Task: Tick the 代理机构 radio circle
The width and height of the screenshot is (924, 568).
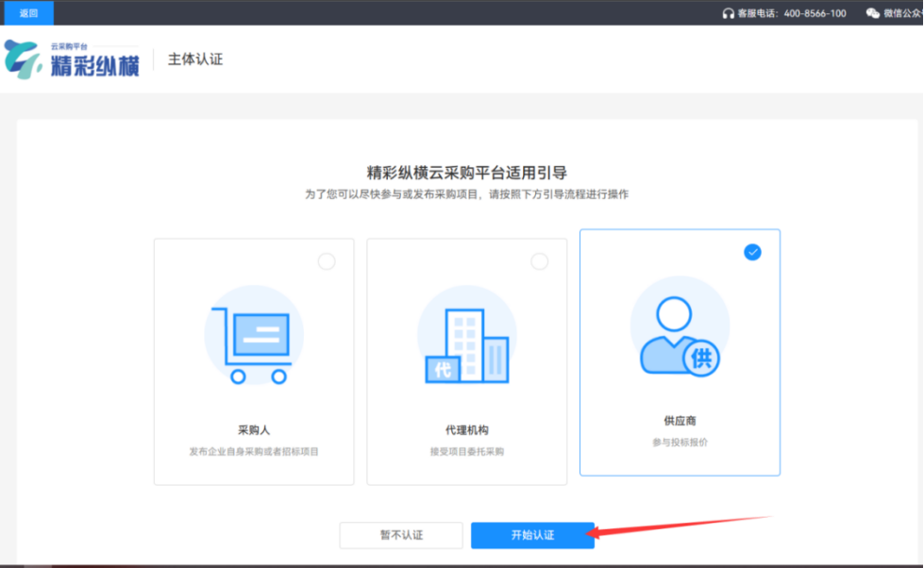Action: pyautogui.click(x=539, y=261)
